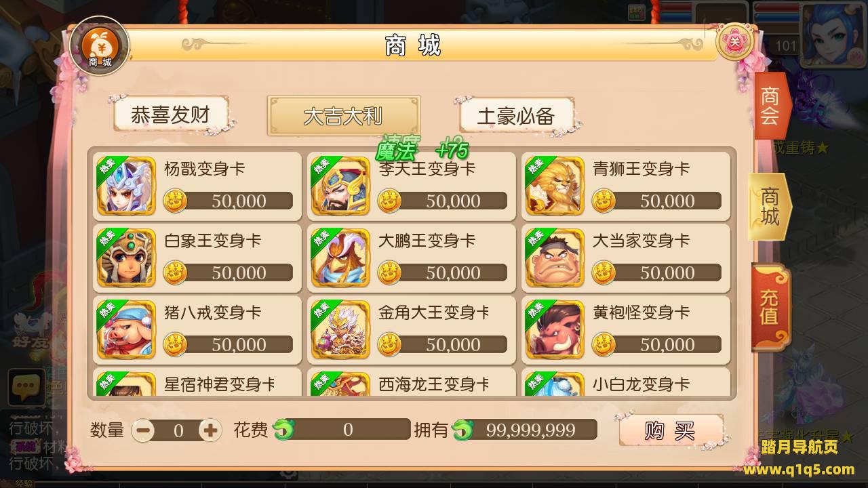Click the quantity value field
Screen dimensions: 868x488
pos(177,430)
